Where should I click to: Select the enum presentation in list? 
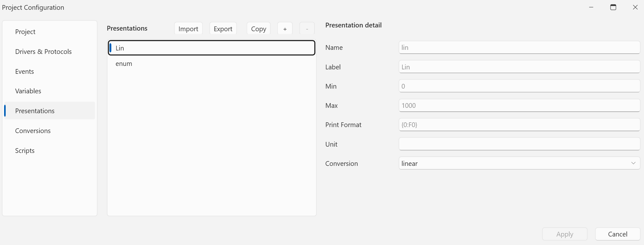click(x=212, y=64)
